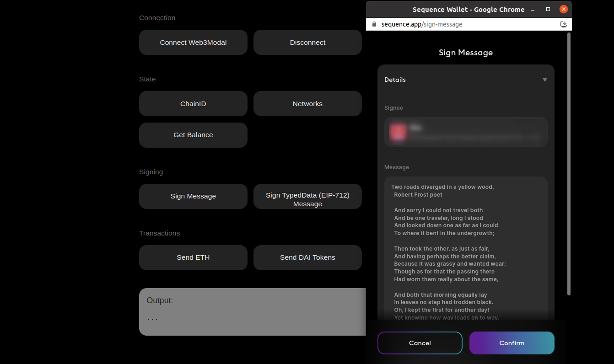Click the Output: label in demo page

[x=160, y=300]
